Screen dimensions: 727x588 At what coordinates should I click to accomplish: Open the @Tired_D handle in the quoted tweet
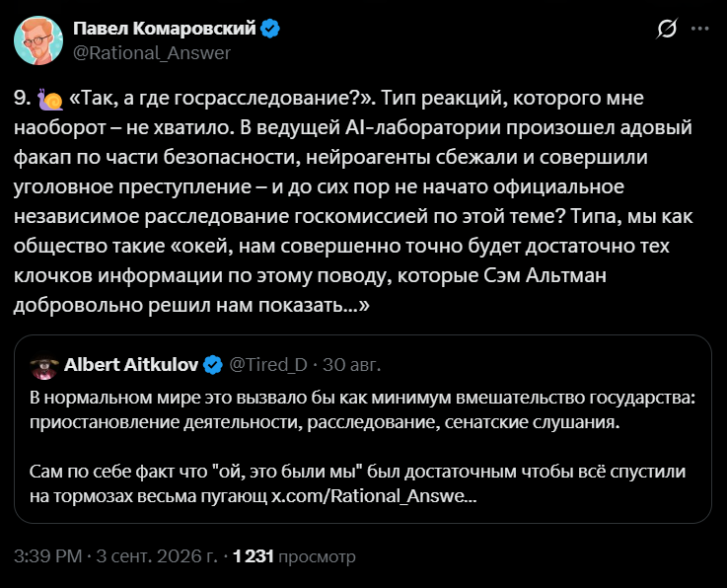point(268,365)
